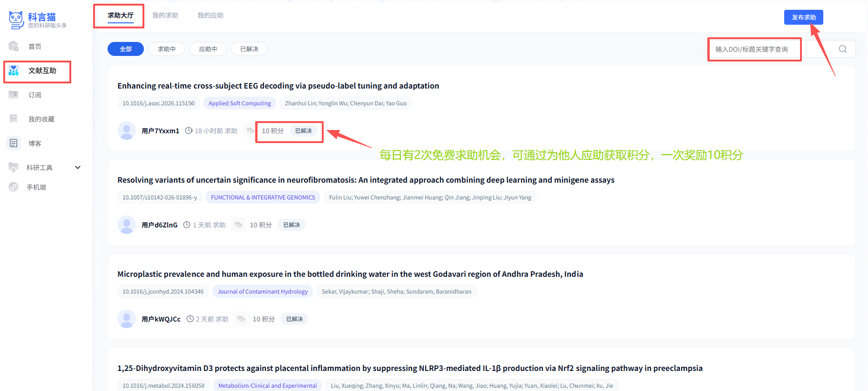Open 订阅 in the sidebar
The image size is (868, 391).
click(35, 95)
